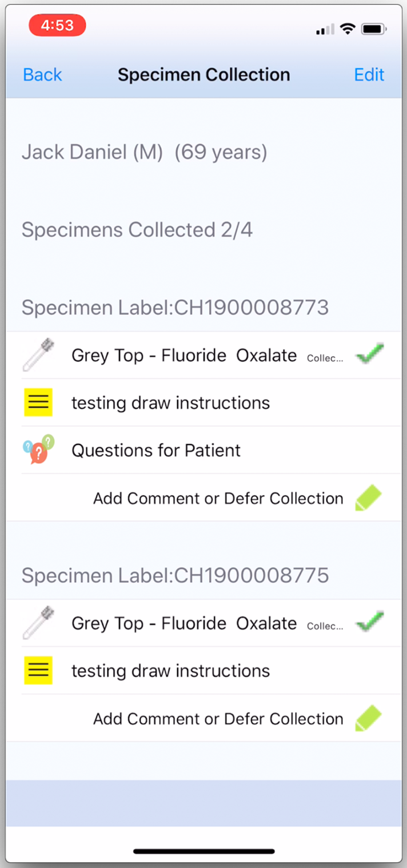The width and height of the screenshot is (407, 868).
Task: Toggle green collected checkmark for CH1900008773
Action: click(x=369, y=355)
